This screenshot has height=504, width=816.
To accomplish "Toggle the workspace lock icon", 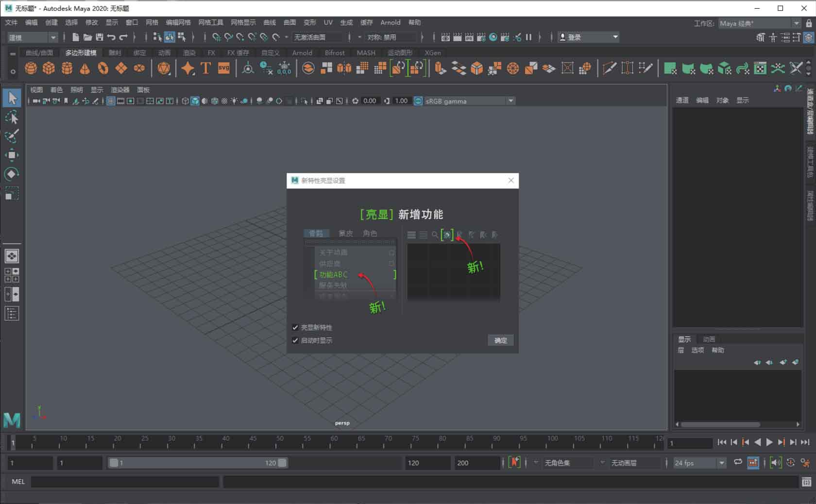I will click(809, 23).
